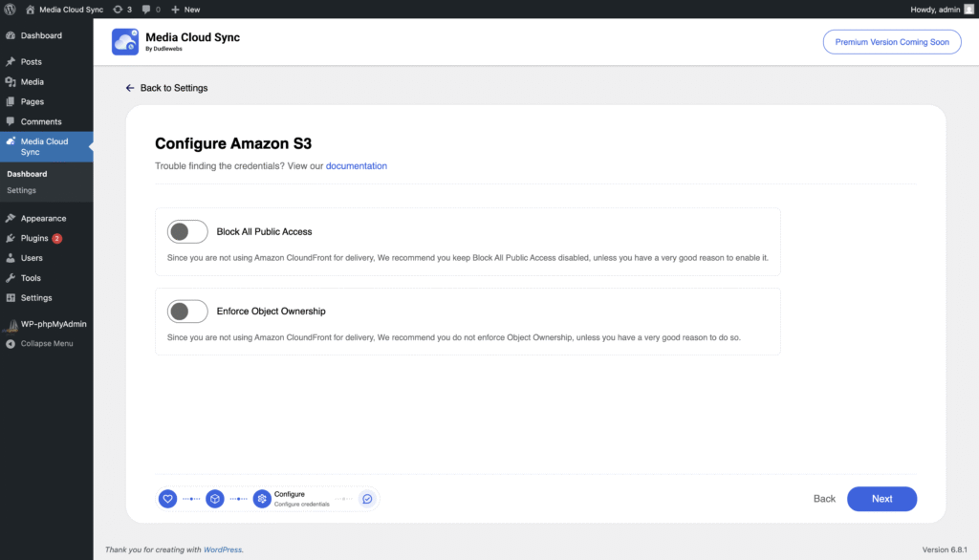
Task: Click the Media Cloud Sync cloud logo
Action: point(125,42)
